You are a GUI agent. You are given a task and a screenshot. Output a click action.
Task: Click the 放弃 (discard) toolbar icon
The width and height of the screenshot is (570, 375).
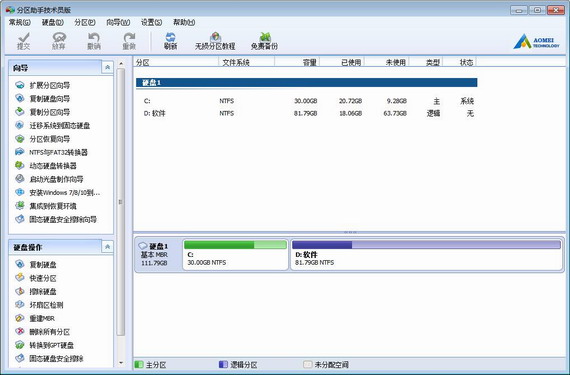pyautogui.click(x=59, y=41)
